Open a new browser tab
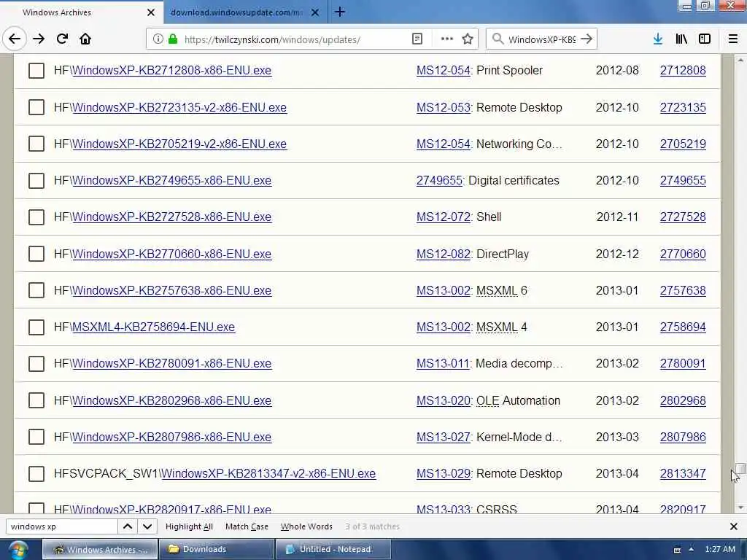 pyautogui.click(x=340, y=12)
